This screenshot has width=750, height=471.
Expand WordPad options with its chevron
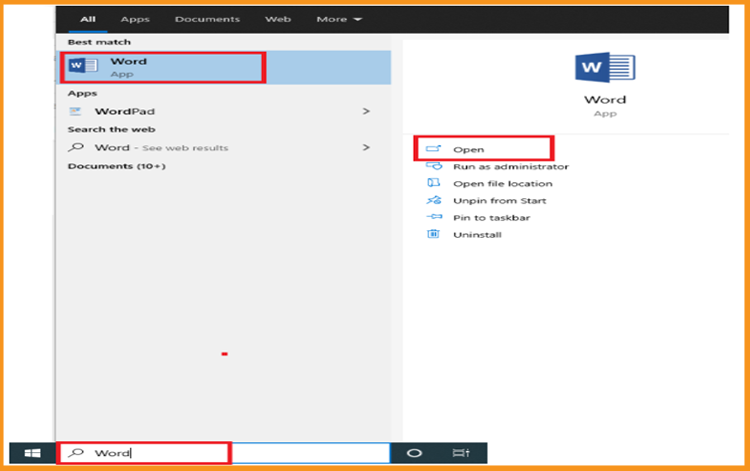(x=366, y=111)
